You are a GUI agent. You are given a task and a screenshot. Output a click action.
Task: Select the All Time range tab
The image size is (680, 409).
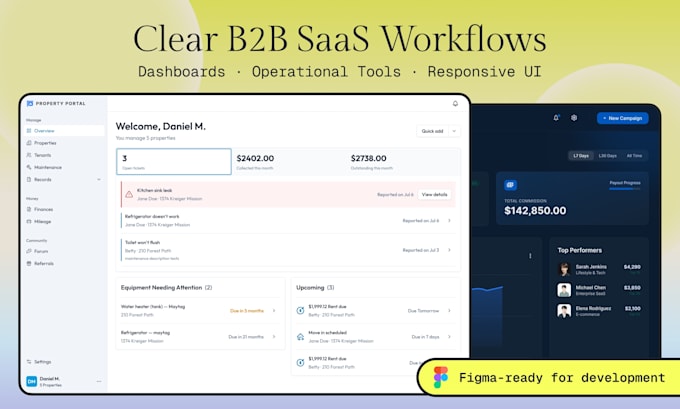634,156
